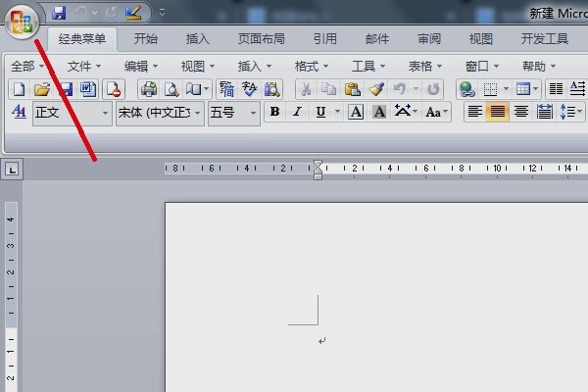Click the 简繁 conversion icon
The height and width of the screenshot is (392, 588).
(226, 89)
